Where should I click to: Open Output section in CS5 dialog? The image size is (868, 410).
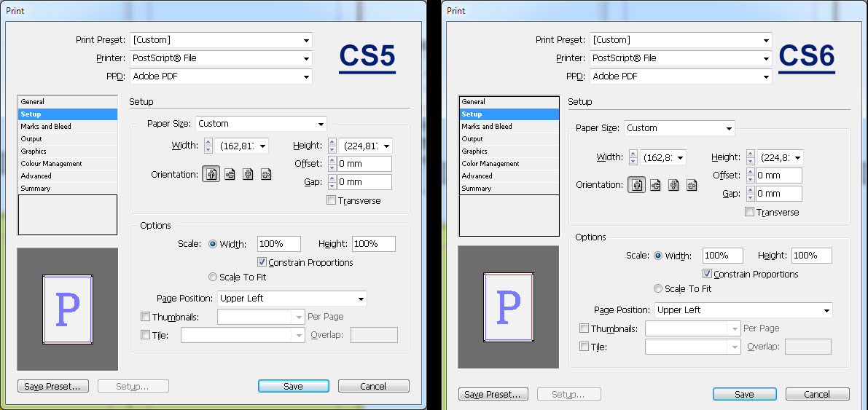(68, 139)
